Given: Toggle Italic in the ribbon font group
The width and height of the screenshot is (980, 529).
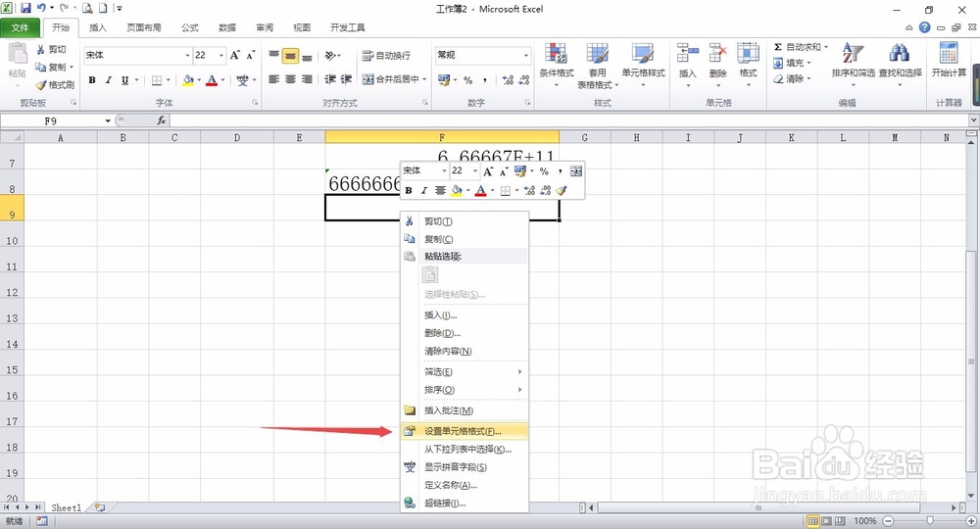Looking at the screenshot, I should [108, 80].
